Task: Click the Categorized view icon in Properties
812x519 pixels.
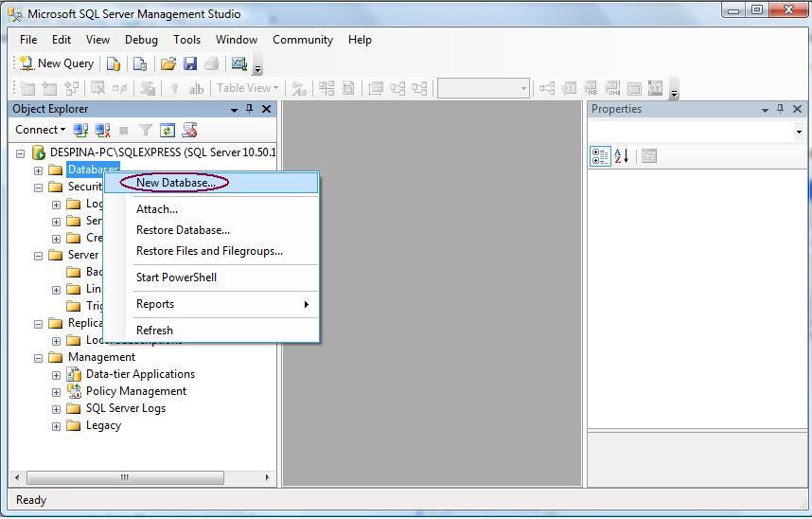Action: pos(600,156)
